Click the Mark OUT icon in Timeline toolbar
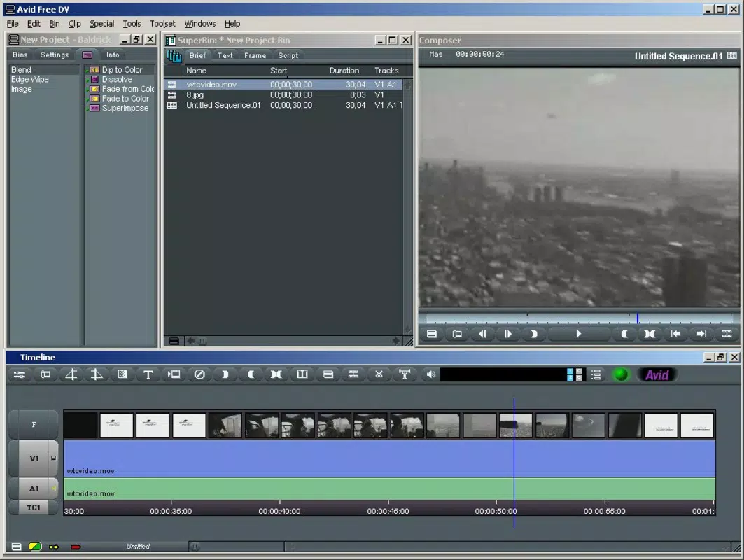 (x=251, y=375)
